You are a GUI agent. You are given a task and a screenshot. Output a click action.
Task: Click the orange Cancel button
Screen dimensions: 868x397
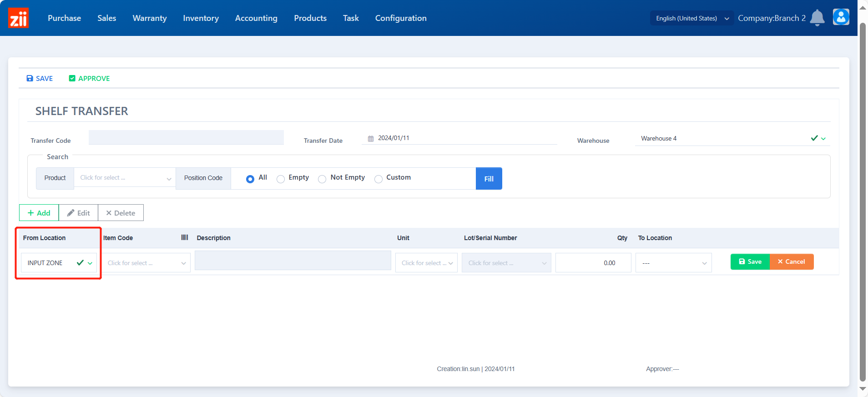tap(791, 261)
